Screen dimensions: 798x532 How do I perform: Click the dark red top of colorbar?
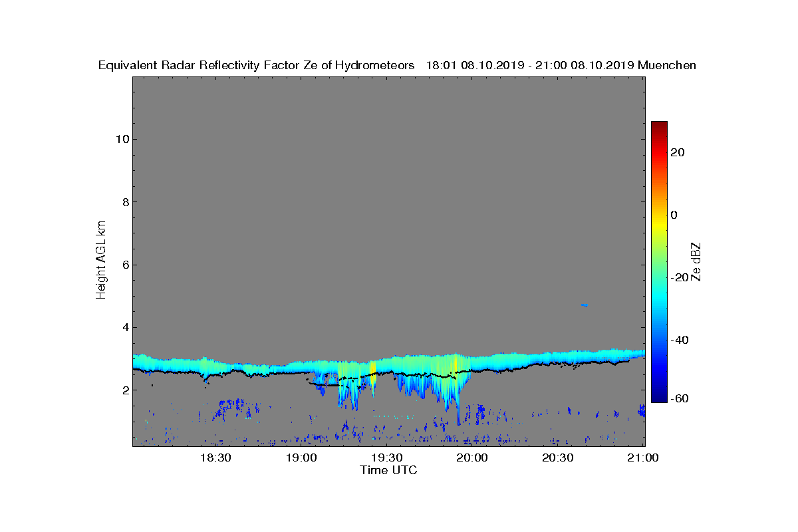pos(659,125)
